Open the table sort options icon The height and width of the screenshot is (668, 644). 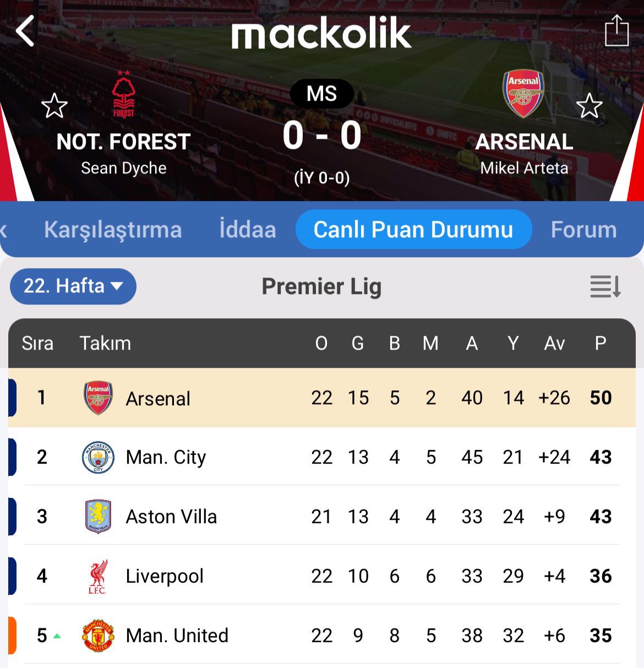605,286
